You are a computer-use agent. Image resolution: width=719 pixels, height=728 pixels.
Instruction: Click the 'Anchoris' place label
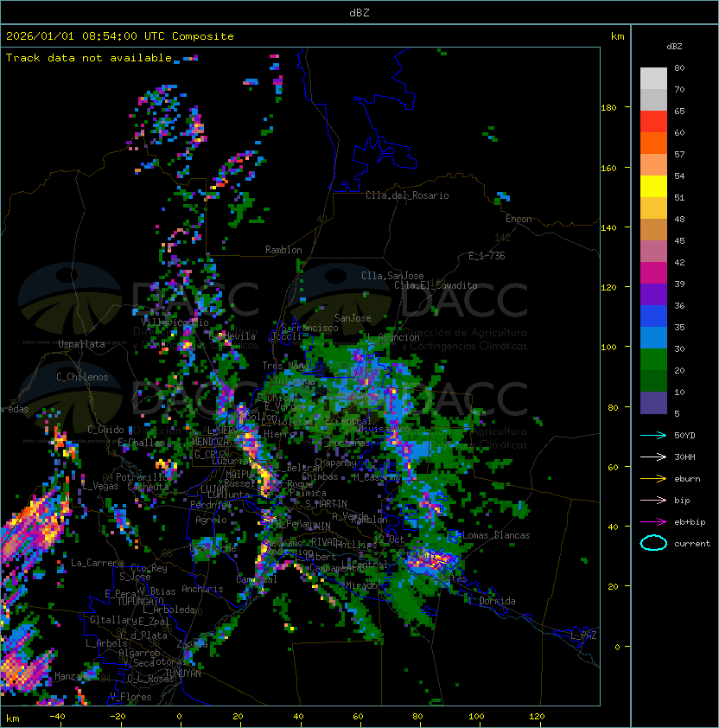pos(202,589)
